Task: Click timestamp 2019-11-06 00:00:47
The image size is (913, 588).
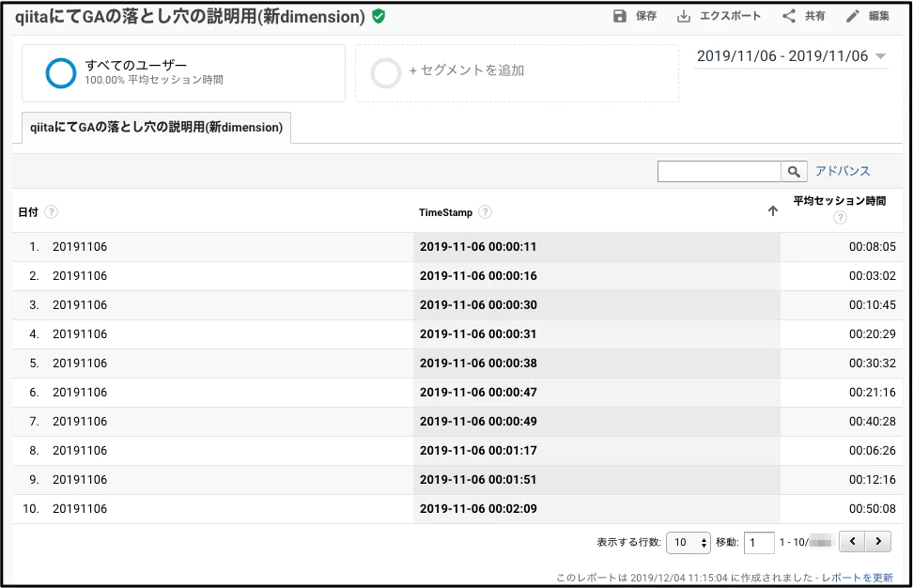Action: pyautogui.click(x=478, y=393)
